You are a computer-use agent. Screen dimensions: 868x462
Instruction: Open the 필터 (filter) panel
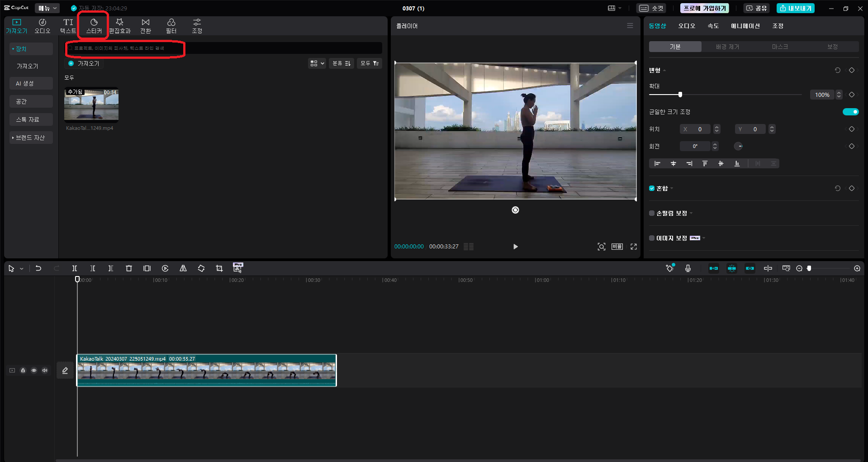pos(171,26)
